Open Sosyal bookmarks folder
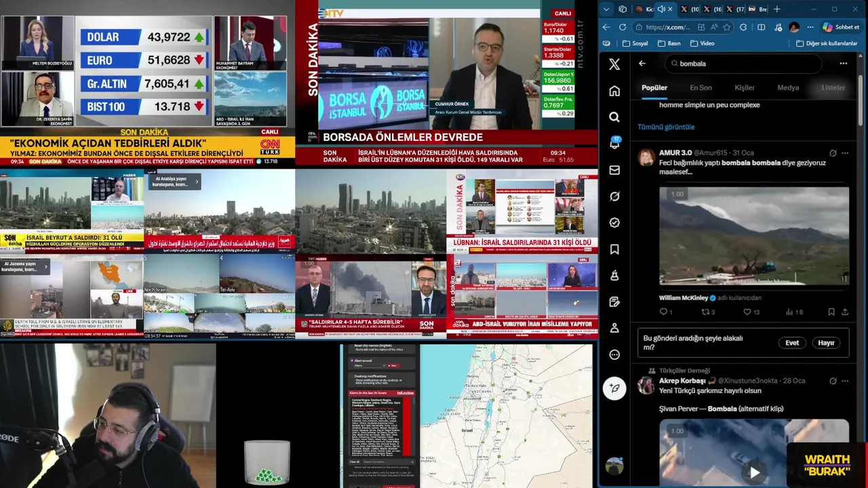Screen dimensions: 868x488 coord(635,43)
